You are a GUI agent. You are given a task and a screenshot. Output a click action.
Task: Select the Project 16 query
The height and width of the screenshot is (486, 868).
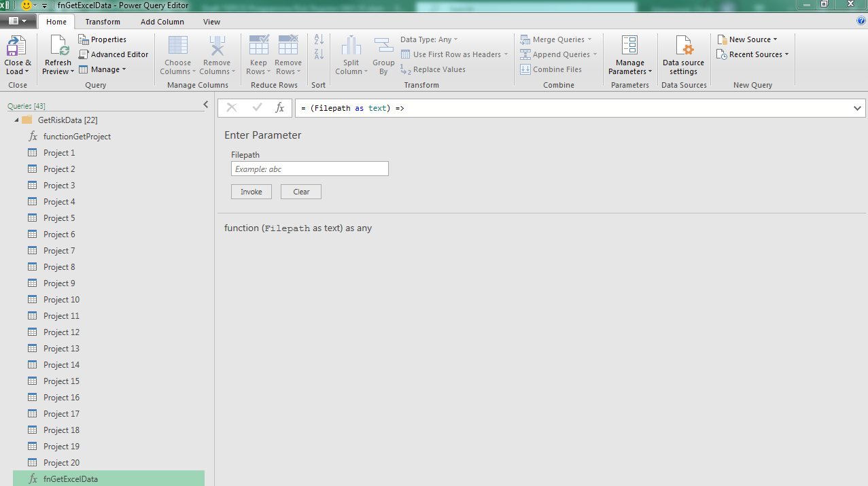click(x=109, y=398)
